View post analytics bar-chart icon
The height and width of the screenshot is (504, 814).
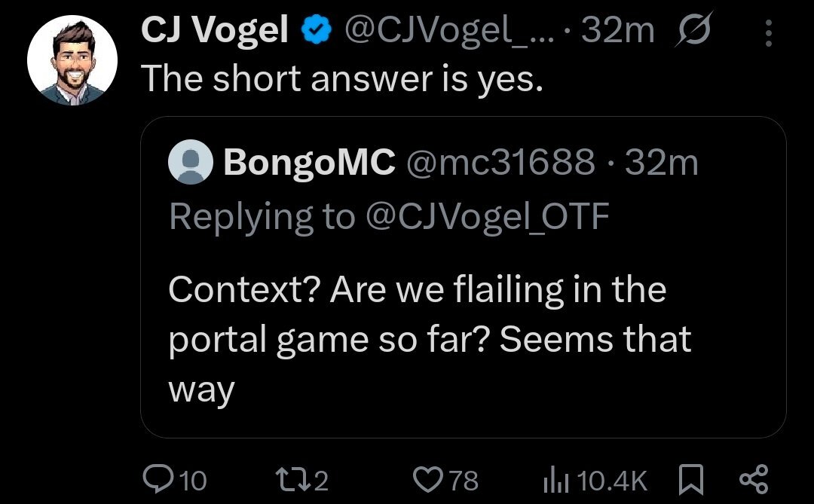click(x=556, y=479)
